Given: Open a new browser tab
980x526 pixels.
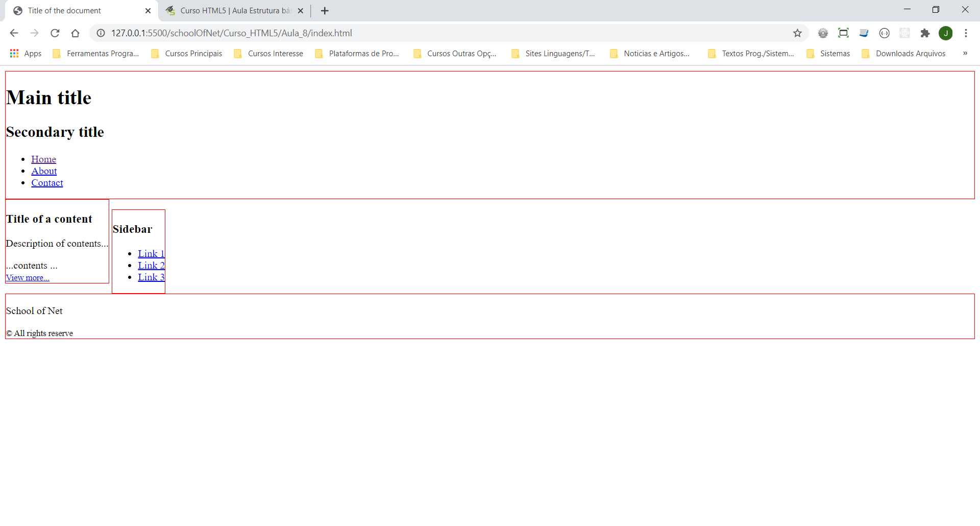Looking at the screenshot, I should (325, 11).
